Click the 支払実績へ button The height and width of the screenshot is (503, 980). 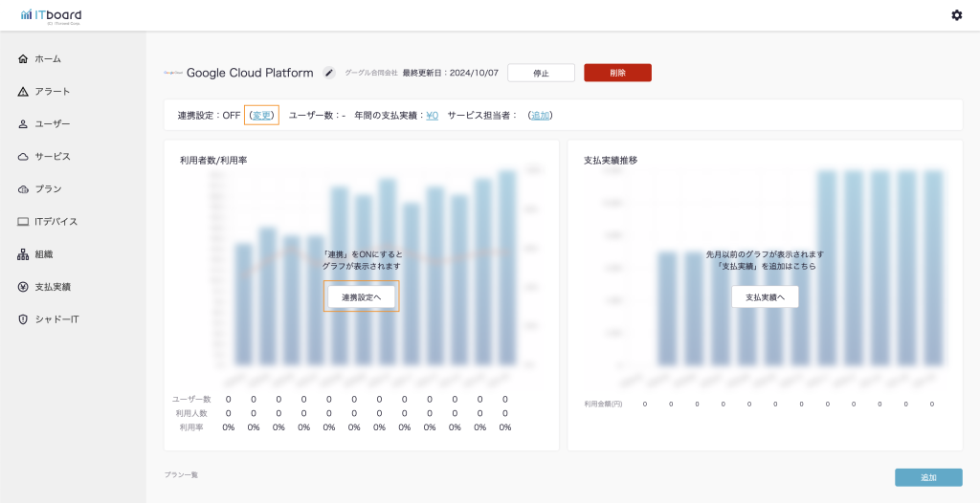point(765,297)
